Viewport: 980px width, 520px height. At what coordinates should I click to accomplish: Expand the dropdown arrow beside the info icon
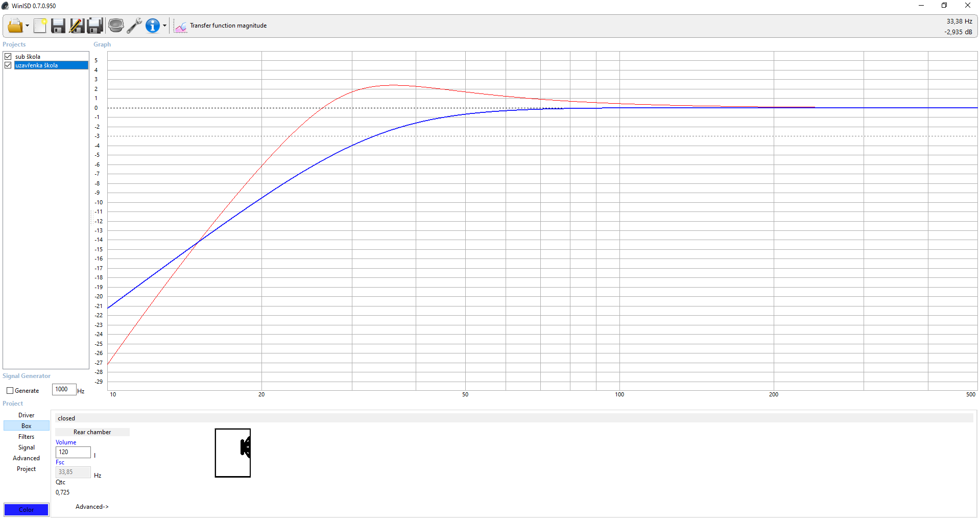click(164, 26)
